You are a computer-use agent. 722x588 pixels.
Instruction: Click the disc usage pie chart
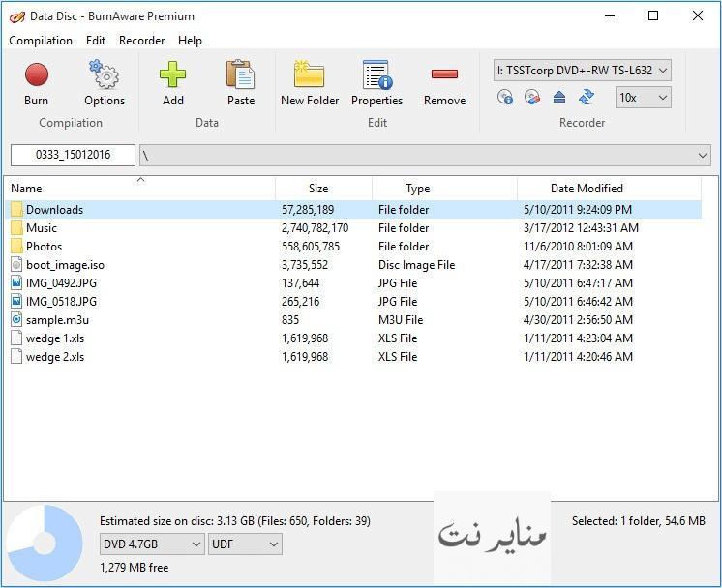point(45,544)
